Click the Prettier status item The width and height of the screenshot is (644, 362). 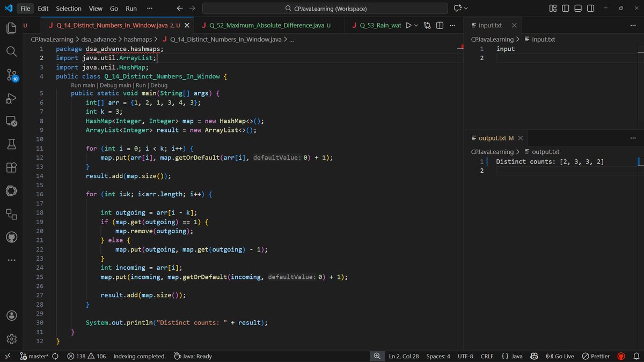(596, 356)
